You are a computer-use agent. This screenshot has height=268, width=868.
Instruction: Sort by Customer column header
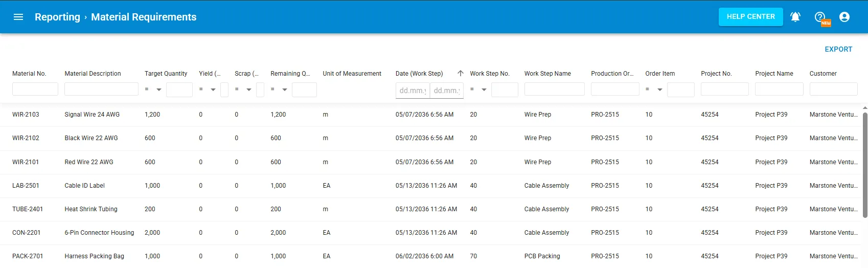tap(823, 74)
